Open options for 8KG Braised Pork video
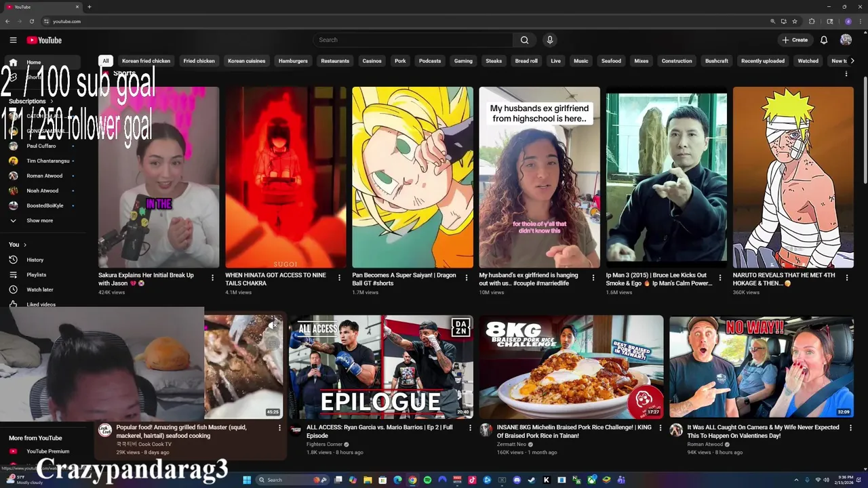This screenshot has height=488, width=868. click(x=660, y=428)
